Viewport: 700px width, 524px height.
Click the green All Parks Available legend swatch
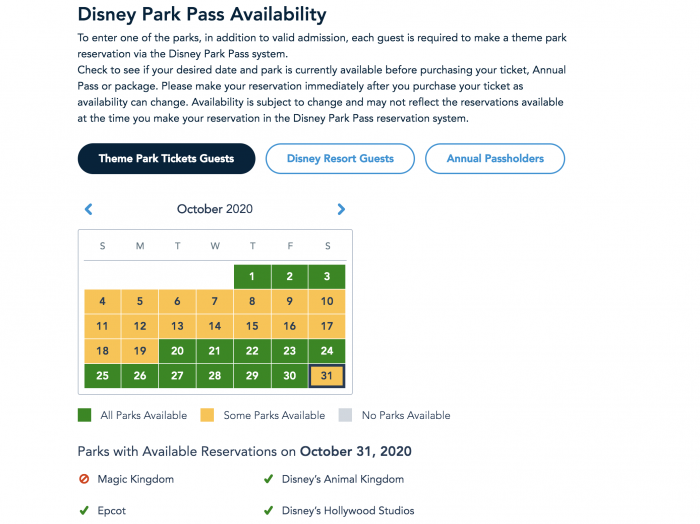click(84, 415)
